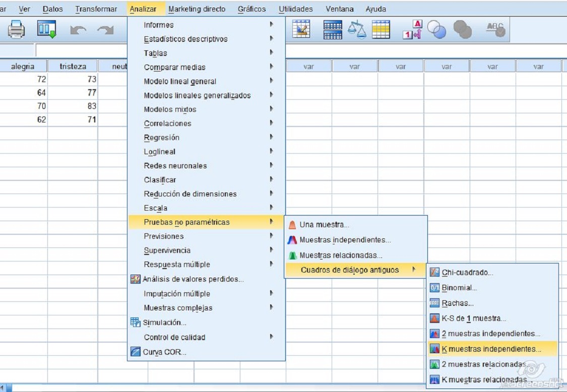Click the Value labels icon

click(x=413, y=29)
